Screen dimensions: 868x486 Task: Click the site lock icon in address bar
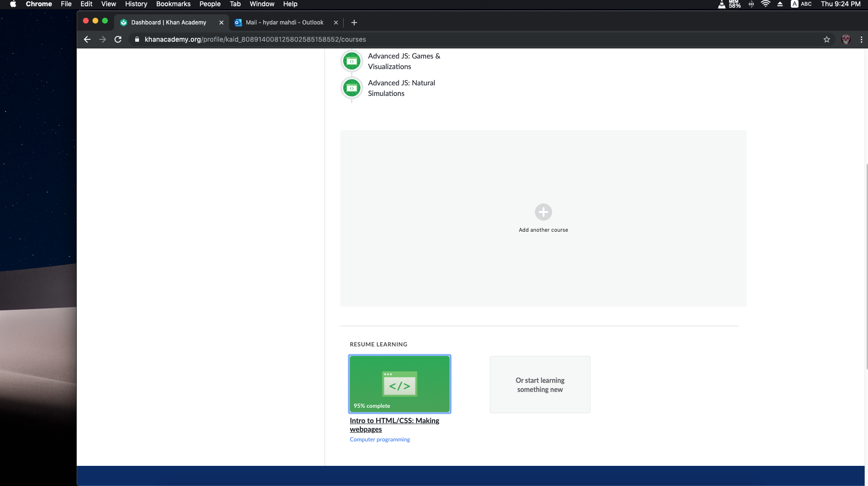click(137, 39)
